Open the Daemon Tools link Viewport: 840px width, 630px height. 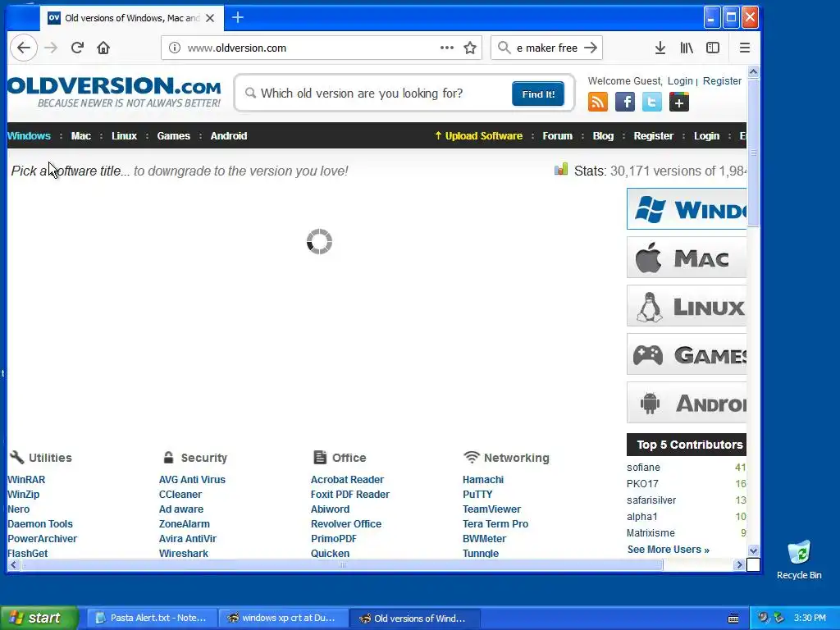pyautogui.click(x=40, y=524)
